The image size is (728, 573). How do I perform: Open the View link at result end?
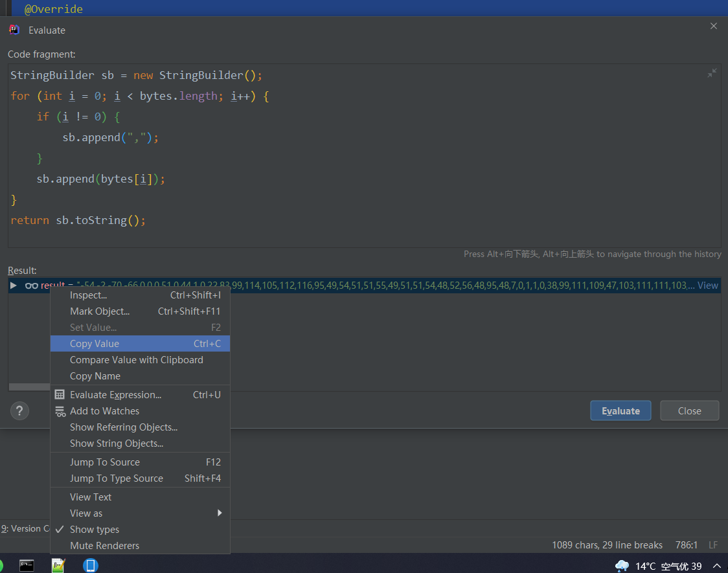tap(707, 286)
